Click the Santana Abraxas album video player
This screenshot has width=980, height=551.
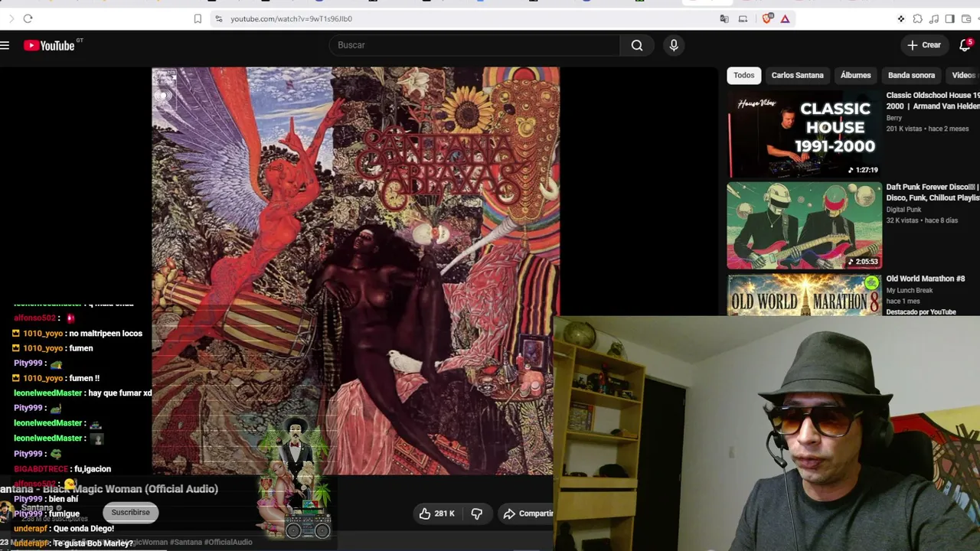(355, 270)
